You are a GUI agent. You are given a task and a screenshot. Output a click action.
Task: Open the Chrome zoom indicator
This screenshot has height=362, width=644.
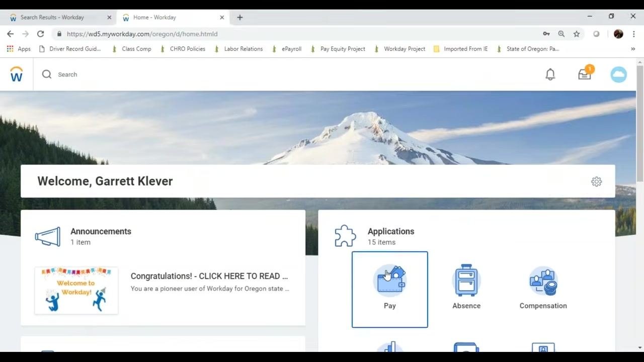pos(561,34)
